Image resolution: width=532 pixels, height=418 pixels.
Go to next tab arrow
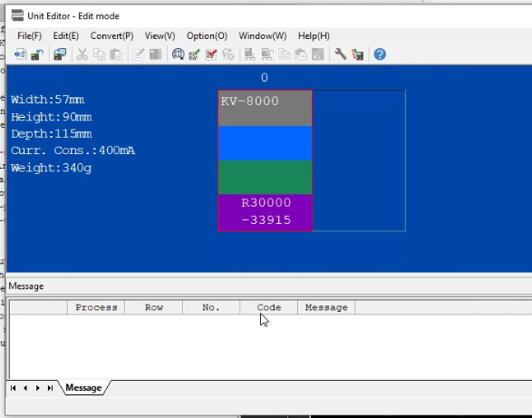38,388
